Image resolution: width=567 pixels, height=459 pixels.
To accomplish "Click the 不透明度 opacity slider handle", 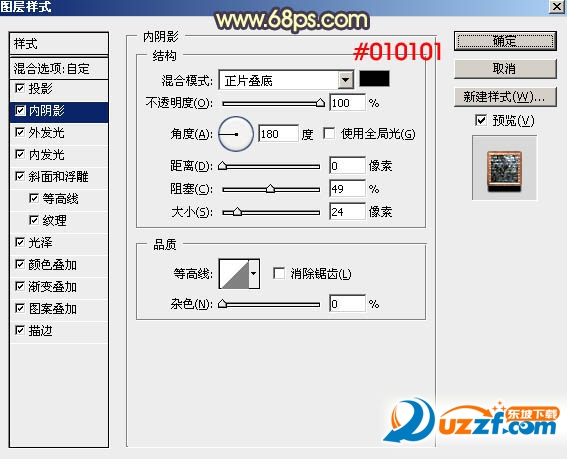I will coord(320,103).
